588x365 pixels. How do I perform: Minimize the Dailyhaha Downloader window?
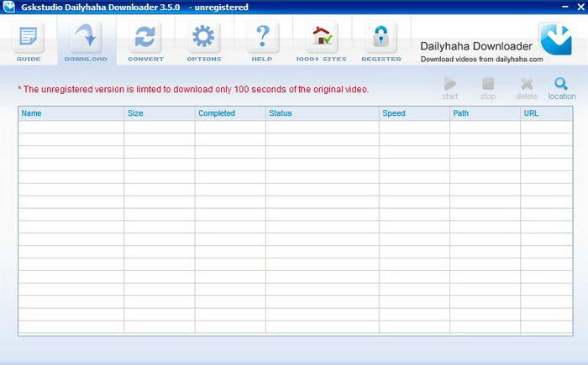pos(565,7)
